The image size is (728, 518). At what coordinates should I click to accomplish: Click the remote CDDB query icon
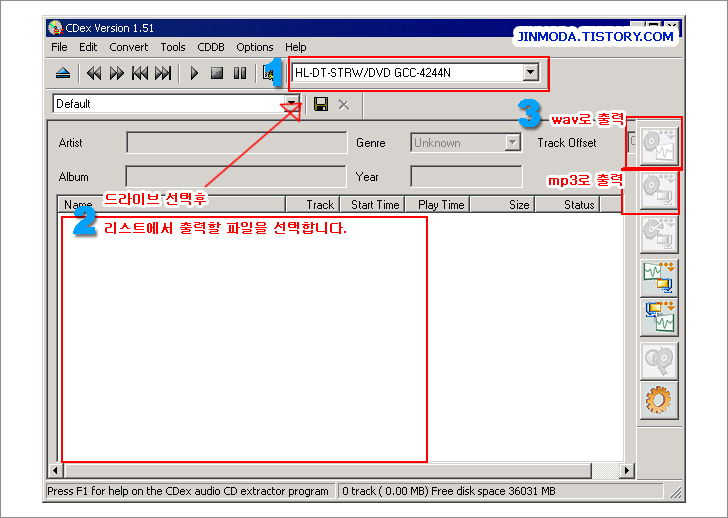(x=658, y=361)
